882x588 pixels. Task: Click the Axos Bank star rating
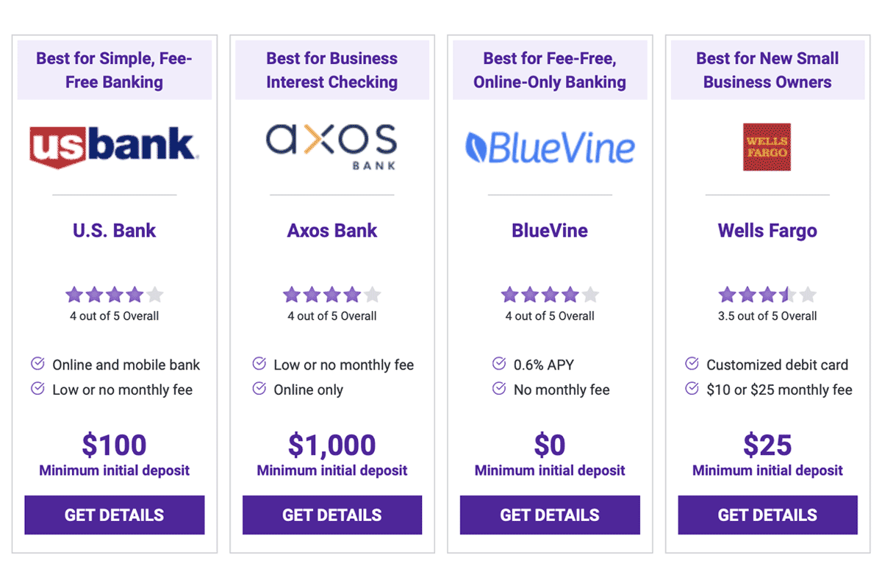pos(332,295)
